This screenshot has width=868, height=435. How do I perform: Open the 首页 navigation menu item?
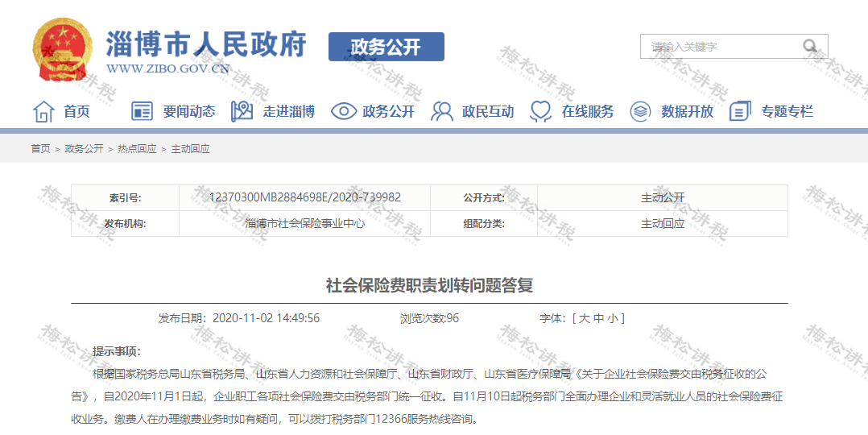point(77,112)
